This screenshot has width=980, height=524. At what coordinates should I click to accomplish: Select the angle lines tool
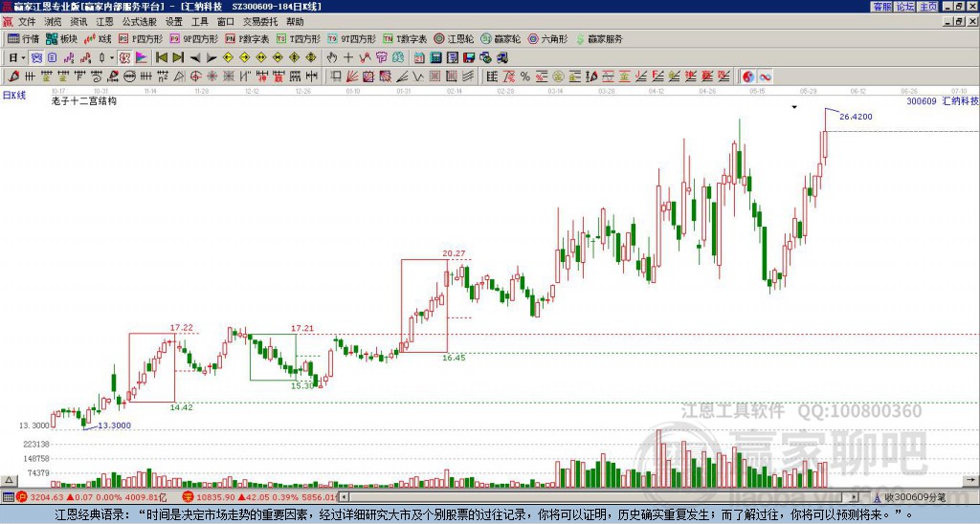point(402,76)
